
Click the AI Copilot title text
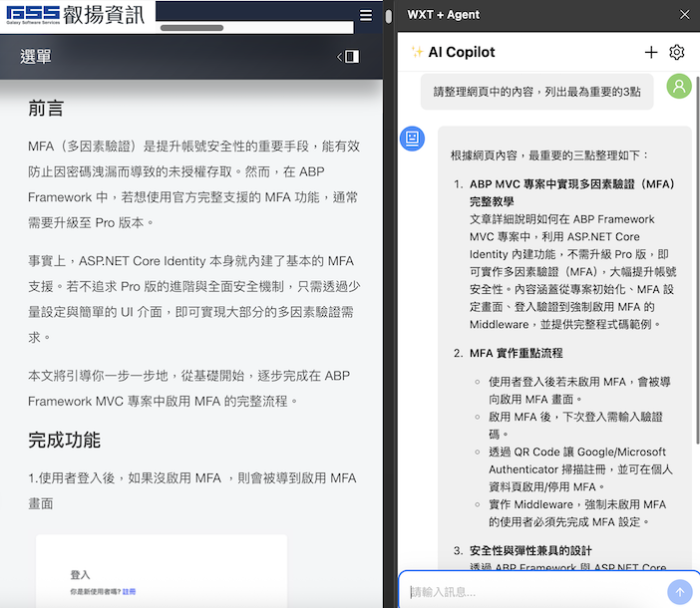[x=462, y=52]
